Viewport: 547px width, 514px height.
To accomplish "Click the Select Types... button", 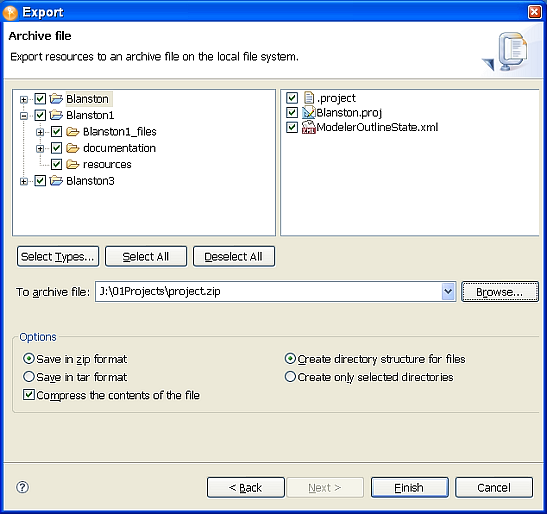I will pos(58,256).
